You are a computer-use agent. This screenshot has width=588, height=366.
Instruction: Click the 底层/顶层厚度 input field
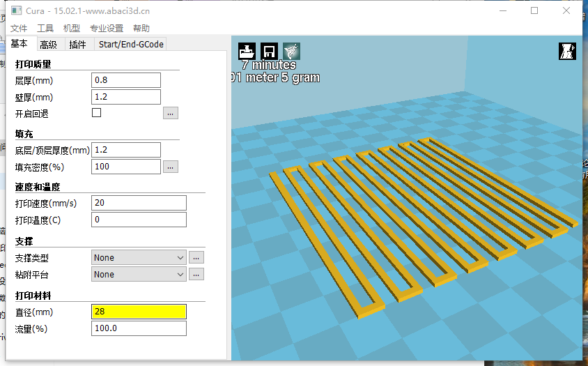[x=126, y=150]
